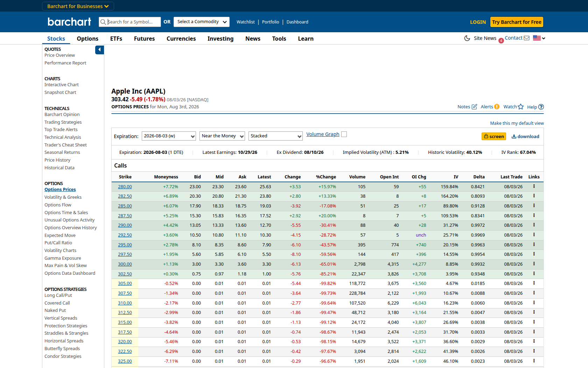This screenshot has height=368, width=588.
Task: Open Site News notifications
Action: (x=485, y=38)
